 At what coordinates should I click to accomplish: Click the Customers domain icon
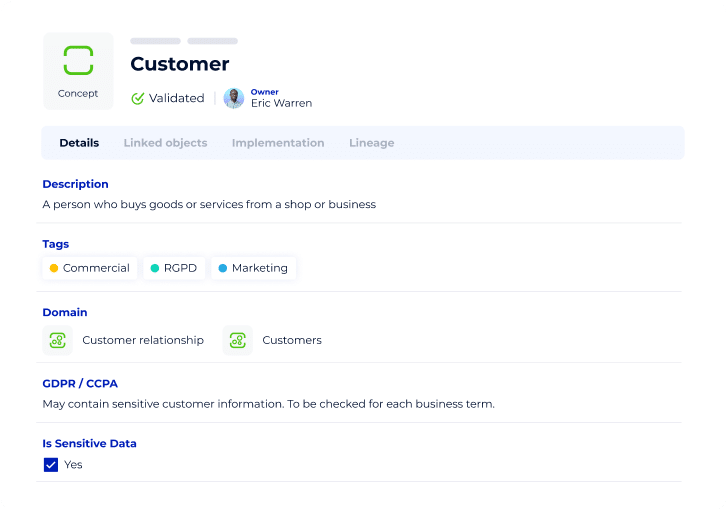click(237, 340)
